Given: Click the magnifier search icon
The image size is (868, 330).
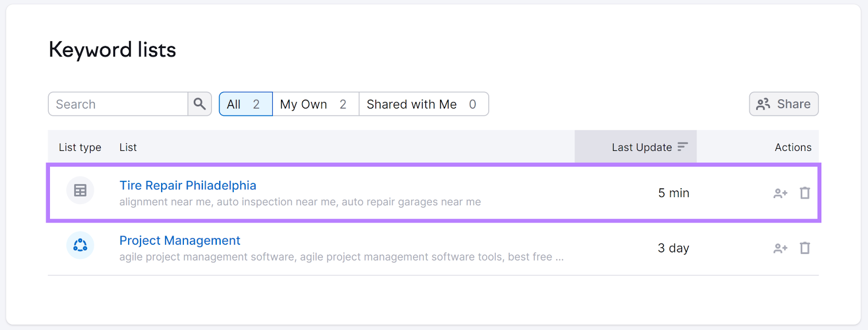Looking at the screenshot, I should coord(200,104).
